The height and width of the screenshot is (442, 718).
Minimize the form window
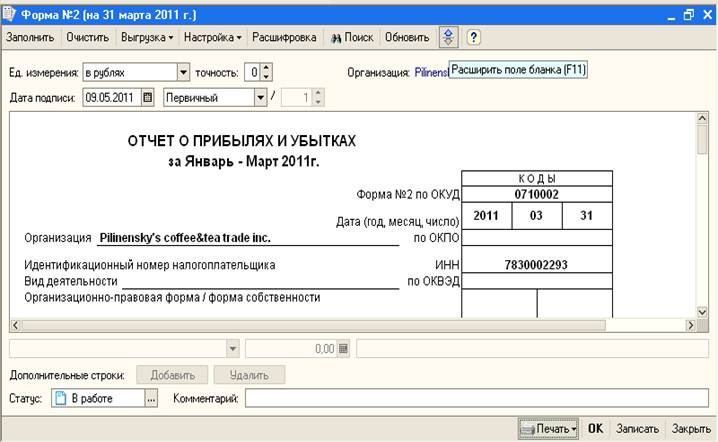tap(671, 16)
